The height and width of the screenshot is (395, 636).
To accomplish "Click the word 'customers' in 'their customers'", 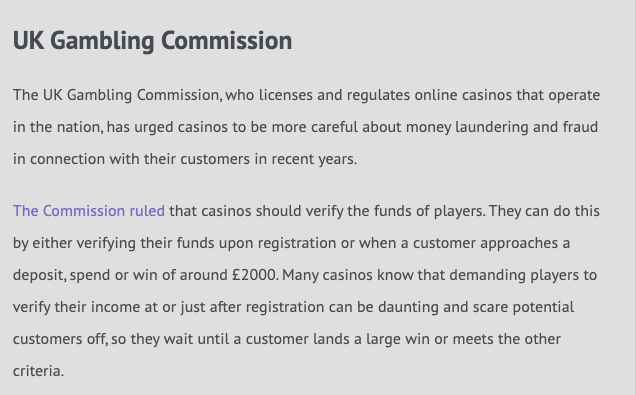I will pos(215,159).
